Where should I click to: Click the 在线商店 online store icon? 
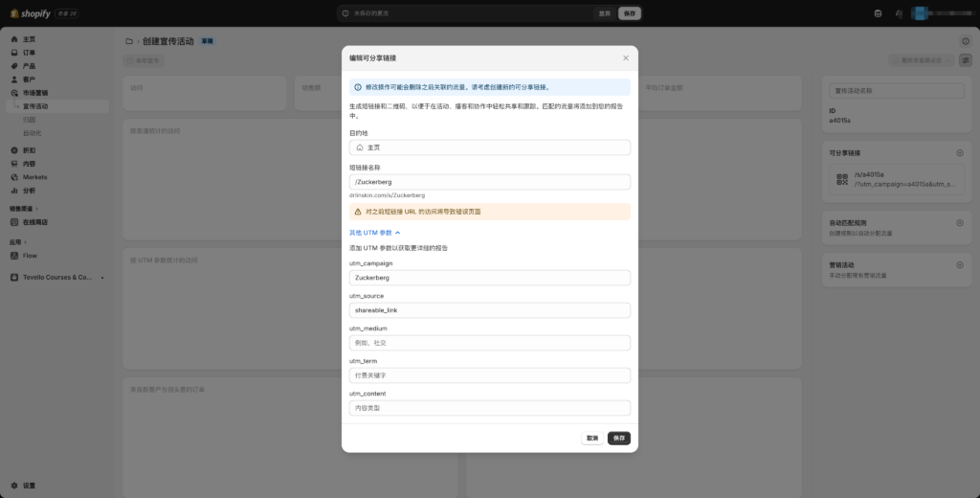click(x=14, y=222)
